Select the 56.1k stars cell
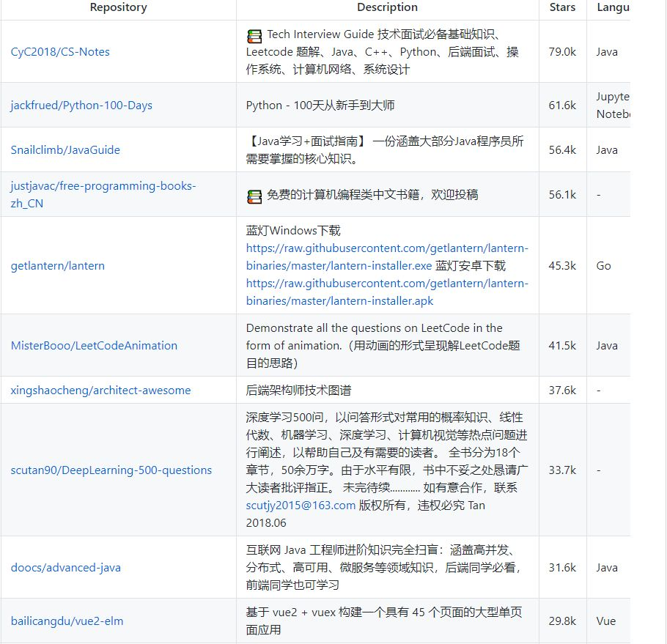667x644 pixels. (x=562, y=194)
